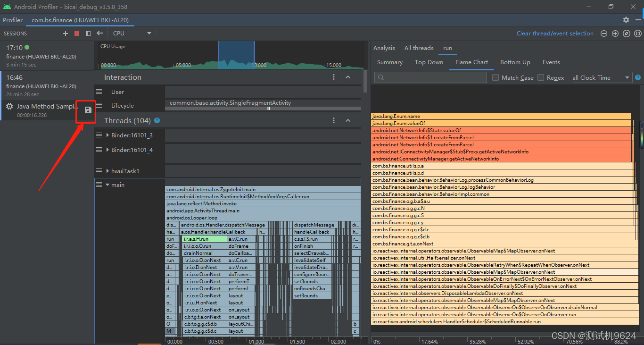The image size is (644, 345).
Task: Open the 16:46 finance session
Action: point(47,85)
